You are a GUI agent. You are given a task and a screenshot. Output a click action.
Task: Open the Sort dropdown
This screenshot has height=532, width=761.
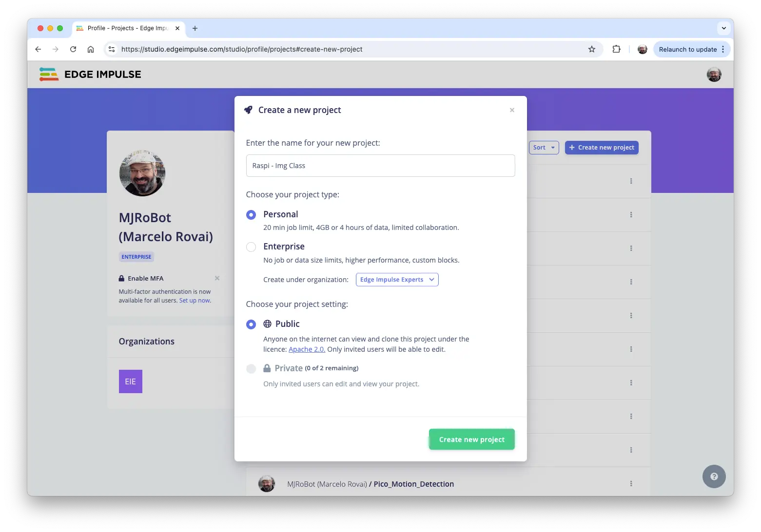tap(544, 148)
